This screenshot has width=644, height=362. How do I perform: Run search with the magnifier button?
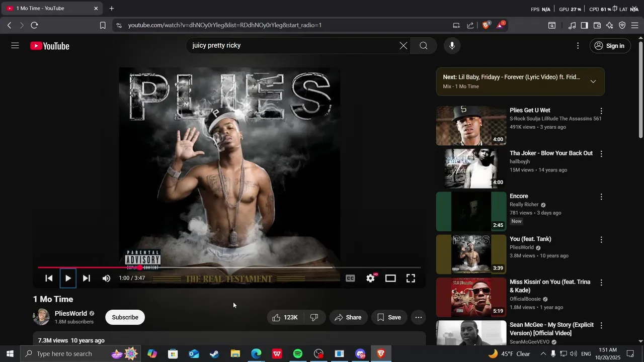pos(424,46)
